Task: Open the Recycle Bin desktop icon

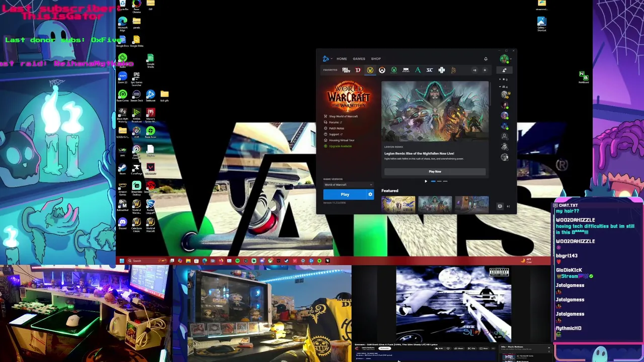Action: [122, 4]
